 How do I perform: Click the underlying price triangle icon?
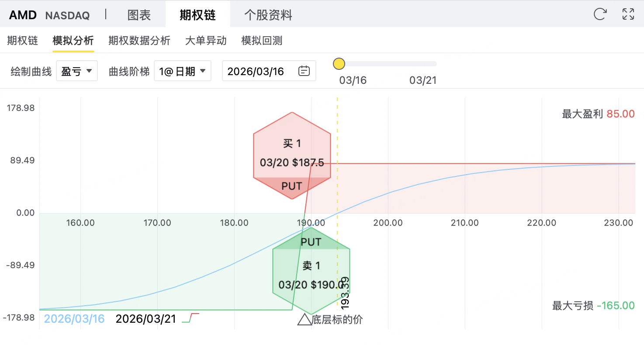pos(304,320)
